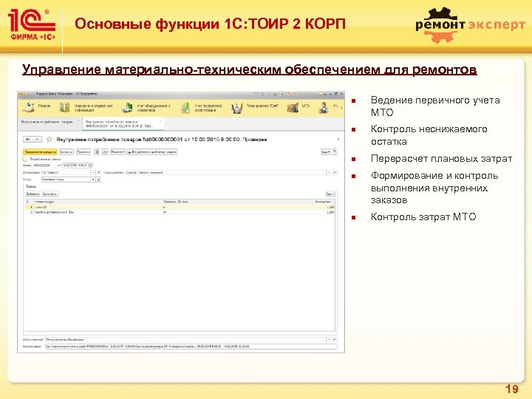Open the Заполнить dropdown button
Screen dimensions: 532x399
[x=50, y=194]
